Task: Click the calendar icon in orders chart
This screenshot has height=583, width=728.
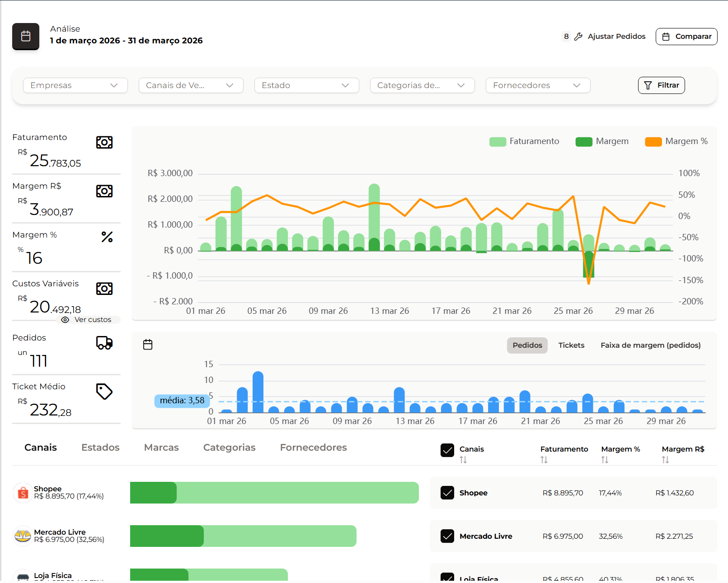Action: pos(148,345)
